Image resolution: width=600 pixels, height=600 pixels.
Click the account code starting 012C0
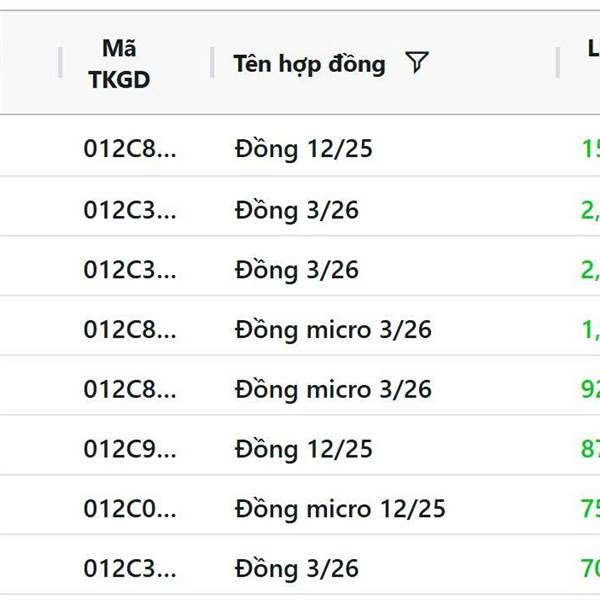point(129,509)
